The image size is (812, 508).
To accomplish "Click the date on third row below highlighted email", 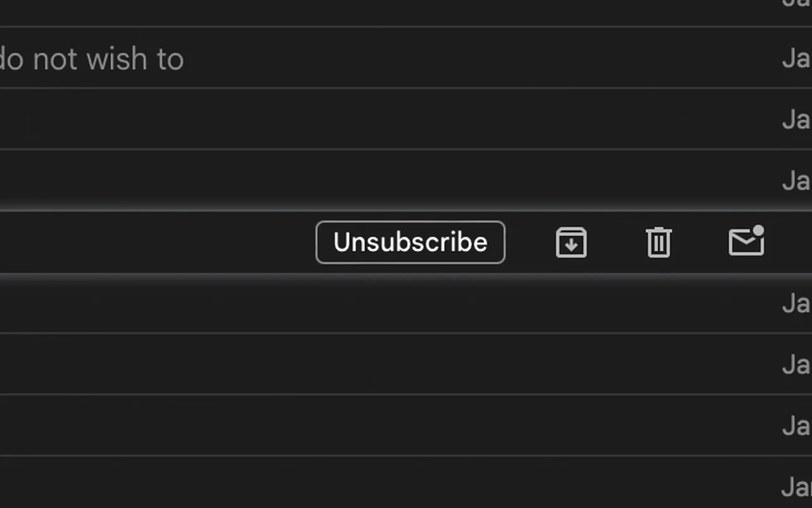I will click(x=797, y=426).
